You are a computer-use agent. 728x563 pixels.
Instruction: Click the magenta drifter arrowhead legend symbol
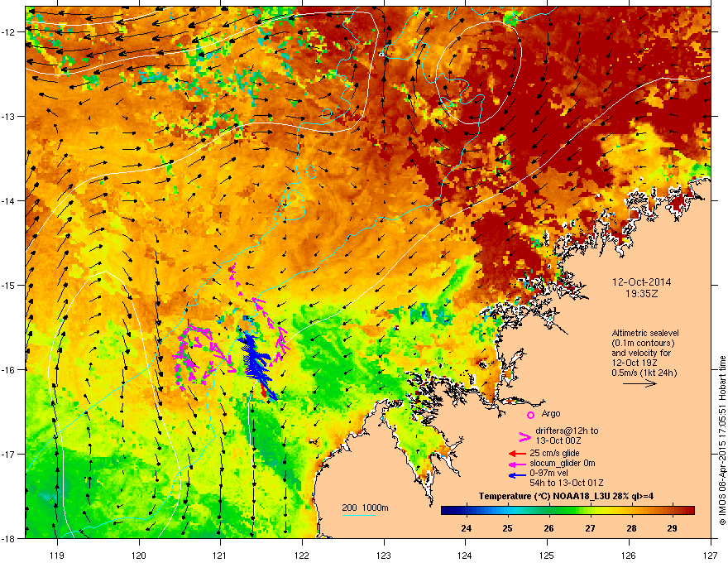(x=524, y=436)
